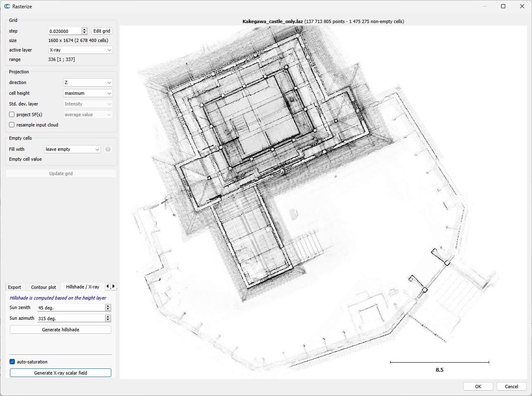Viewport: 532px width, 396px height.
Task: Open the projection direction dropdown
Action: [88, 82]
